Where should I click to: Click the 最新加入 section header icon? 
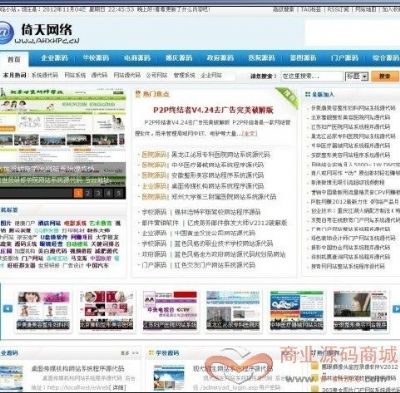pos(308,95)
